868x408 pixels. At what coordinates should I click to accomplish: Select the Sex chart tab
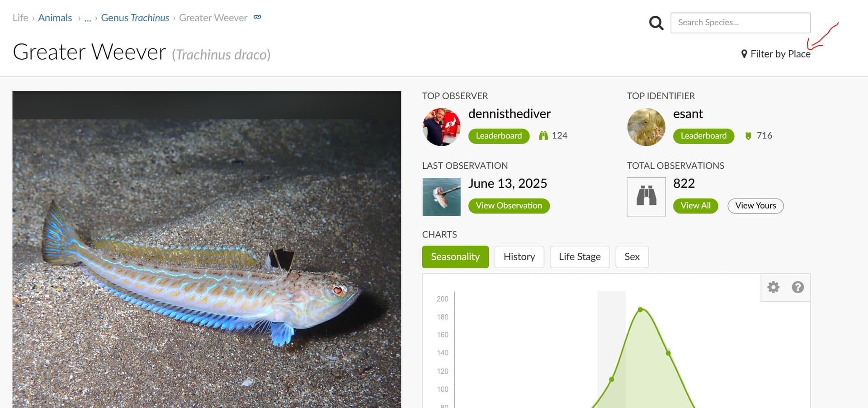coord(632,257)
